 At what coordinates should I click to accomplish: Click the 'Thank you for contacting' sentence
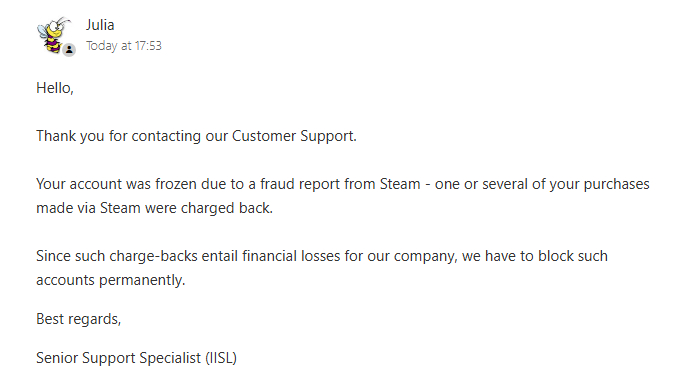196,136
